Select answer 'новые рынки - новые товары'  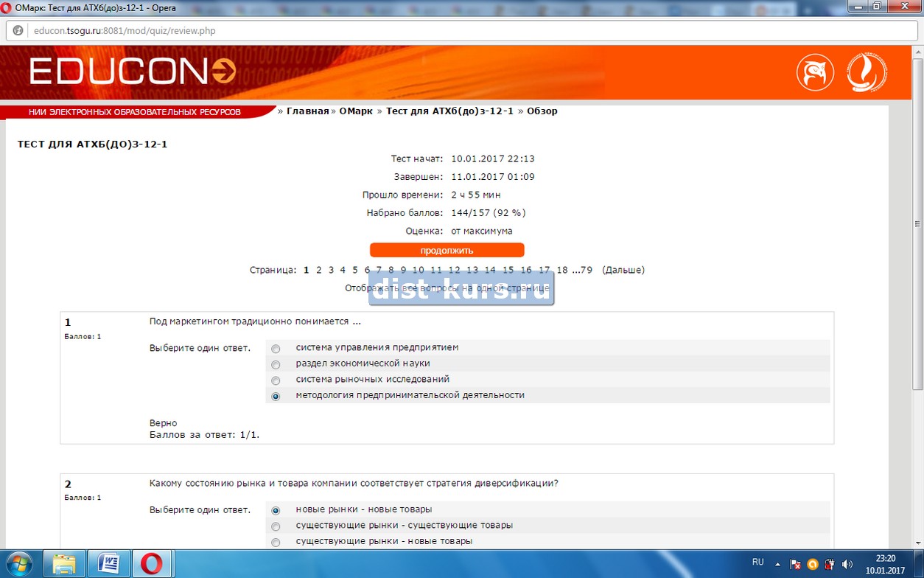point(276,510)
